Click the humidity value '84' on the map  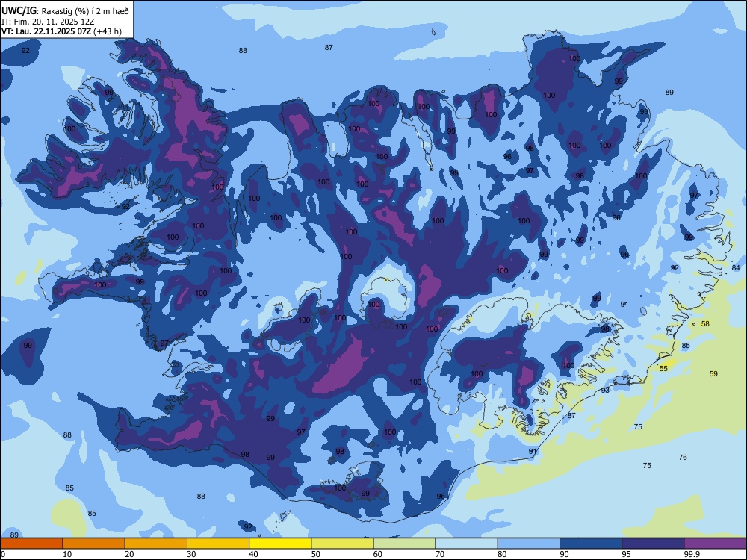736,267
